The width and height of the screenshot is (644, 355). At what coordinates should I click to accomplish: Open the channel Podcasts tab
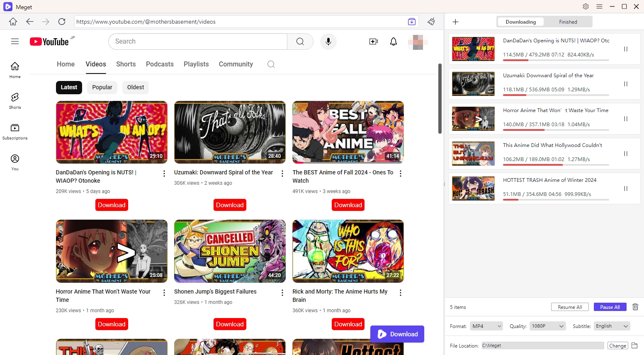point(160,64)
